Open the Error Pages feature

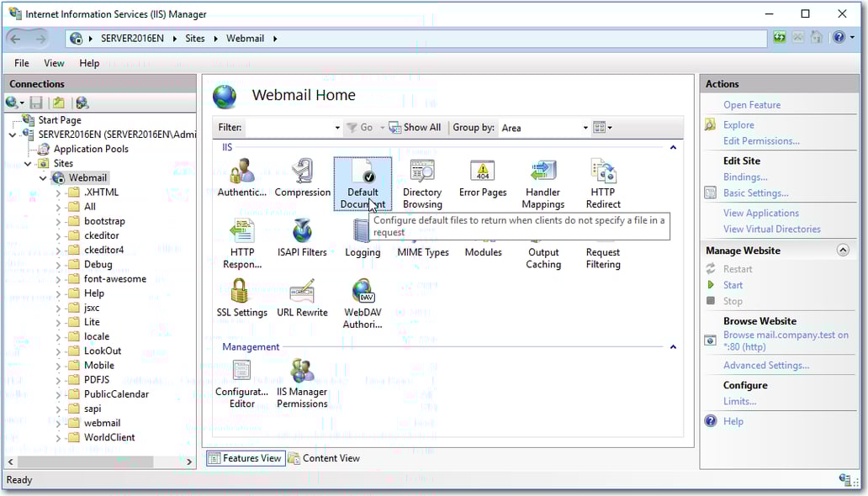coord(482,176)
